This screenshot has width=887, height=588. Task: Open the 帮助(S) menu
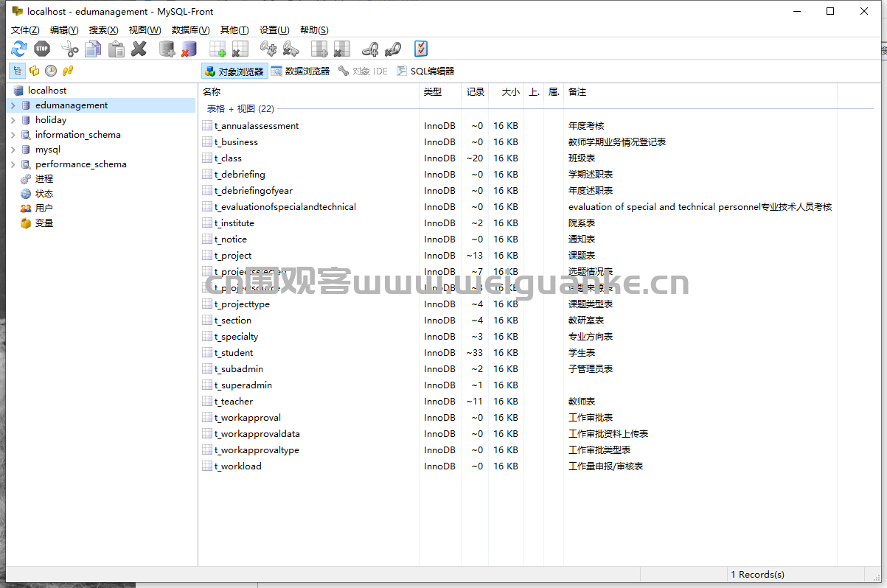(314, 30)
